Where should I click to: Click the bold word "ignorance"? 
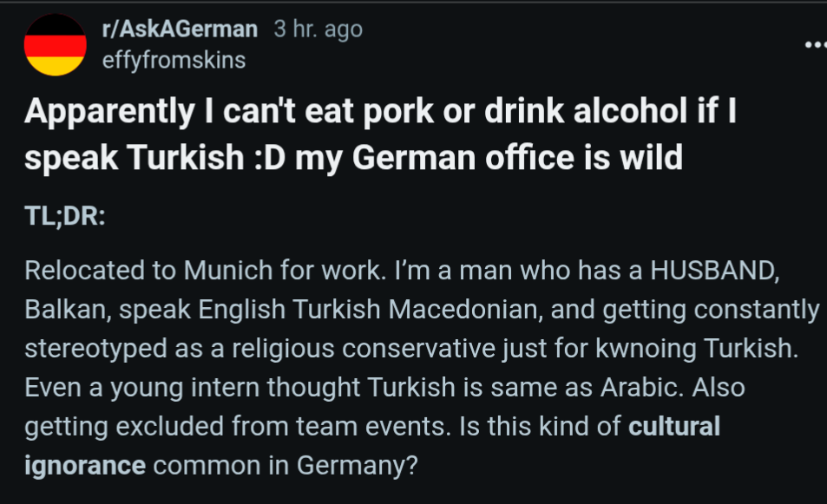(85, 466)
